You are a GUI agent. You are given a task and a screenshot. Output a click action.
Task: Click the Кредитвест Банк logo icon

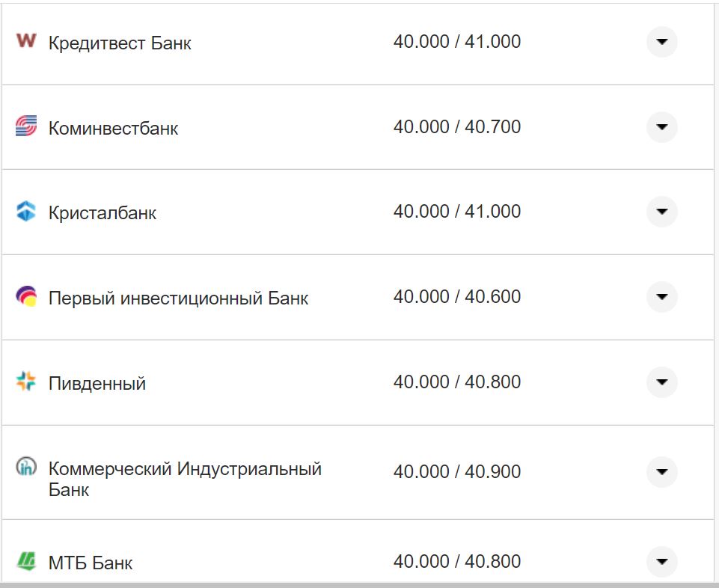(26, 40)
